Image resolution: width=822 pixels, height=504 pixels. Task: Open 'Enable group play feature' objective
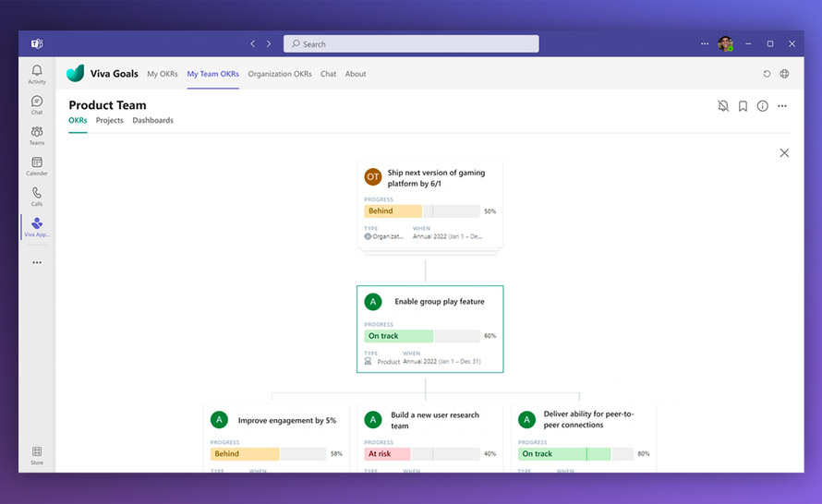(440, 302)
